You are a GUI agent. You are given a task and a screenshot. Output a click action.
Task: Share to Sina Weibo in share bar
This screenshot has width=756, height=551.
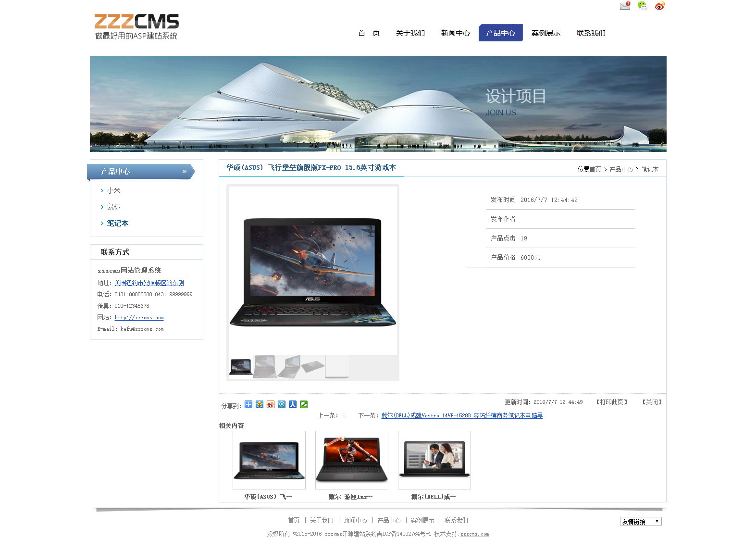tap(271, 404)
